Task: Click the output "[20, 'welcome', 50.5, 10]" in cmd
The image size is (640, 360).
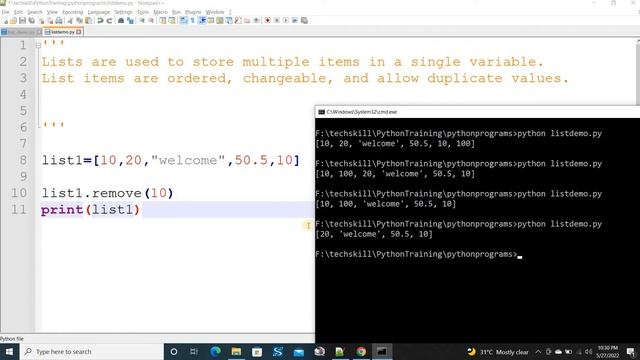Action: tap(374, 234)
